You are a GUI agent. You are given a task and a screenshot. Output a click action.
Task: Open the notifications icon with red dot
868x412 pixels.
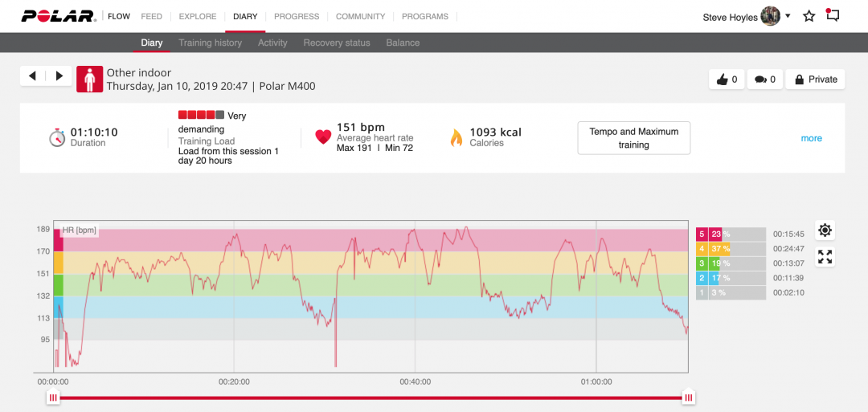pos(832,15)
